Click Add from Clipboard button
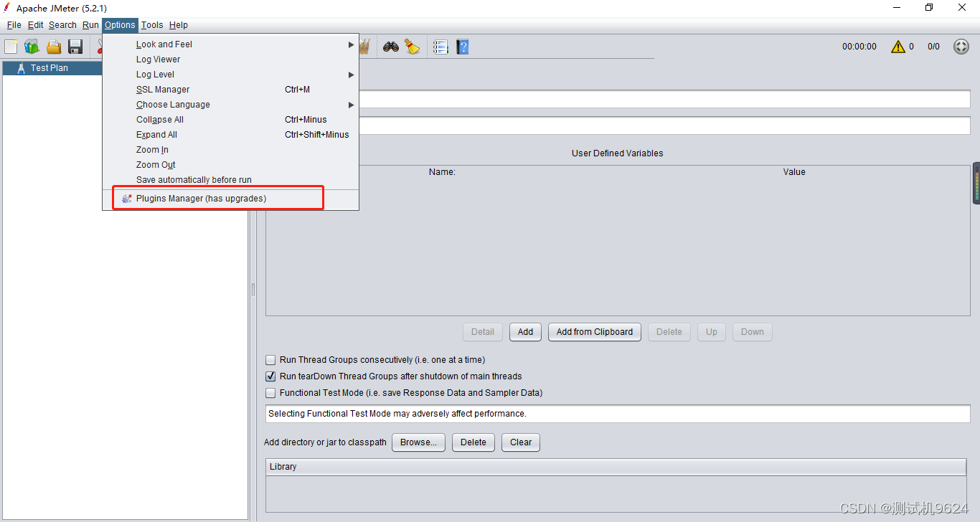980x522 pixels. pos(595,332)
